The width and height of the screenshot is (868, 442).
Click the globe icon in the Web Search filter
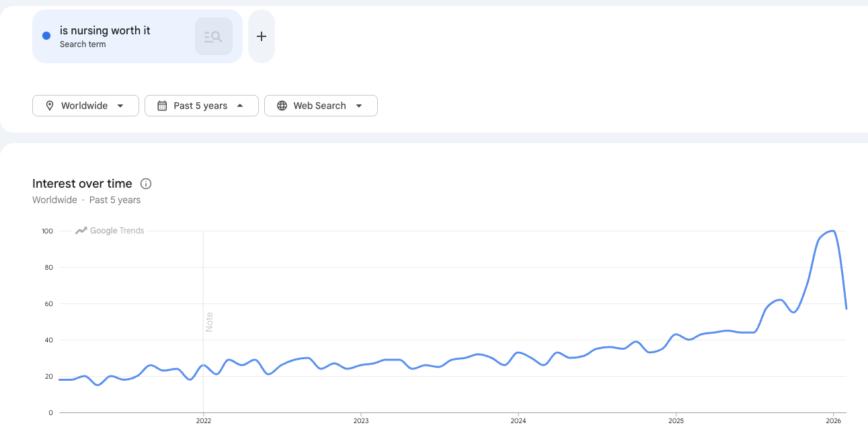pyautogui.click(x=282, y=105)
